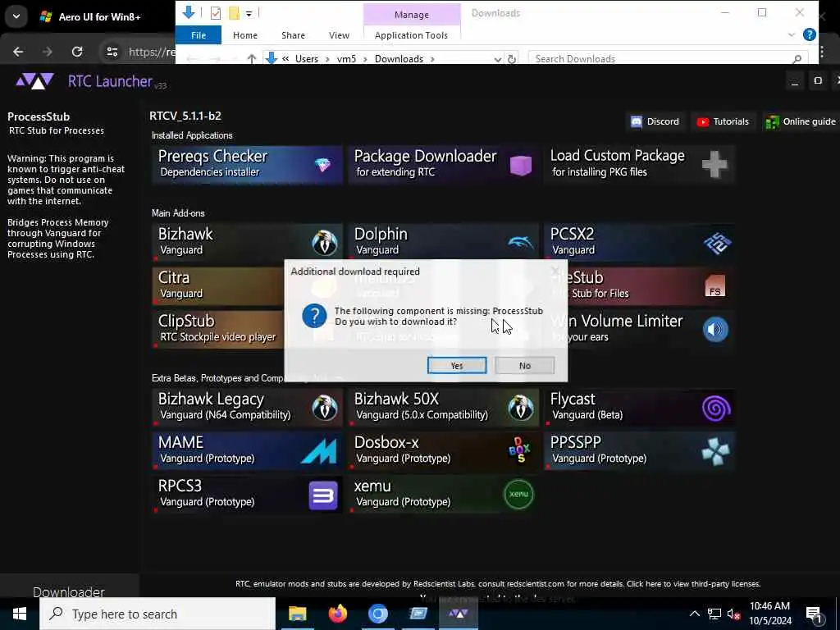Click the Prereqs Checker diamond icon
This screenshot has width=840, height=630.
click(322, 165)
